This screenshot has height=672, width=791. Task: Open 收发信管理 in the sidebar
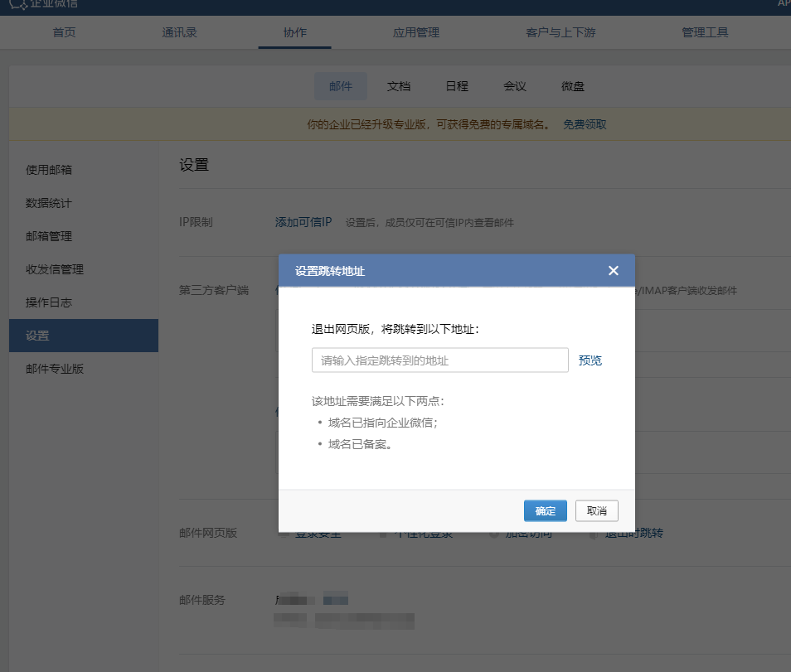pyautogui.click(x=55, y=269)
